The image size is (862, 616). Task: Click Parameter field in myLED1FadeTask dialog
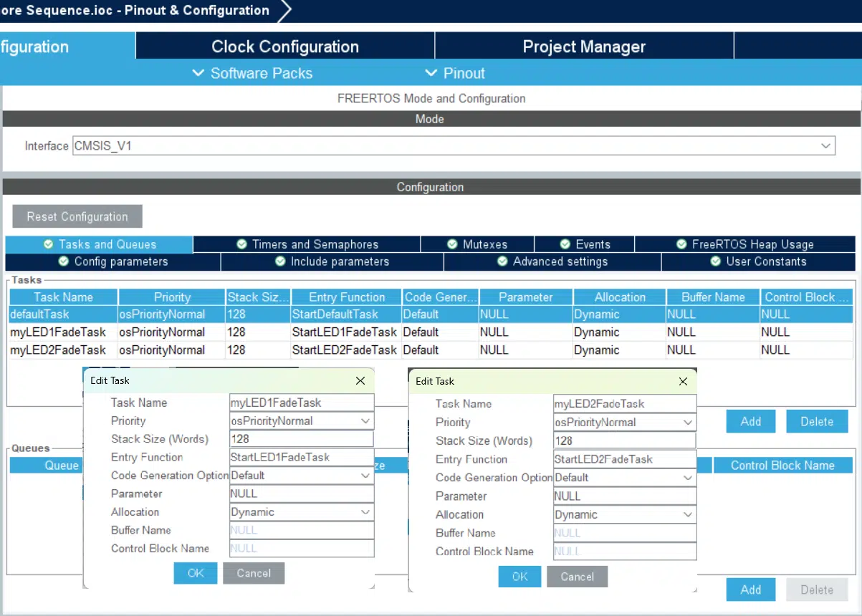(302, 494)
